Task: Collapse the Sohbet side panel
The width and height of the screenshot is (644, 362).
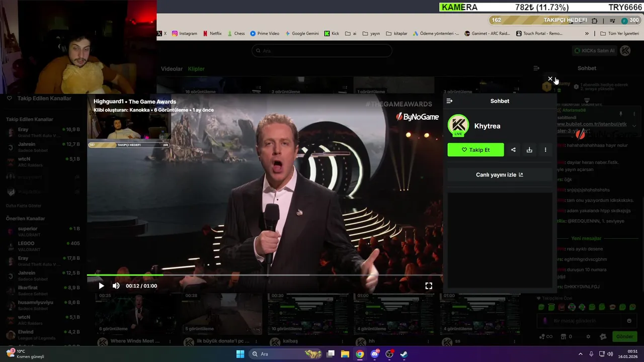Action: tap(449, 101)
